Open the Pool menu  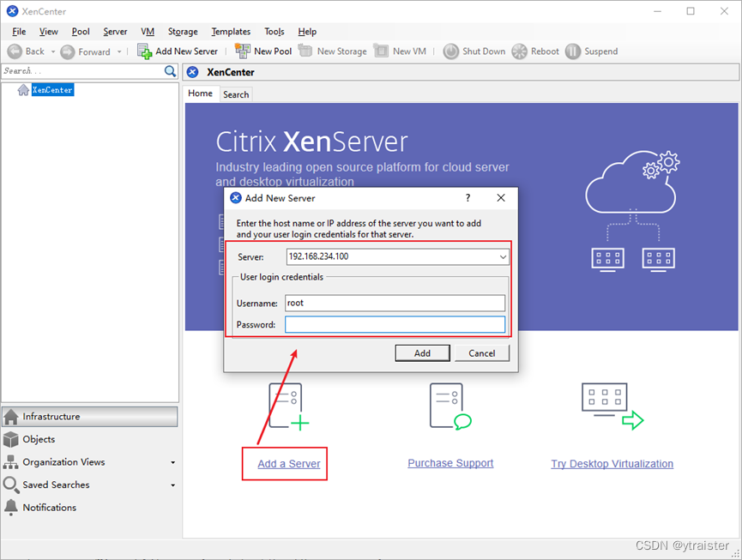click(x=81, y=31)
